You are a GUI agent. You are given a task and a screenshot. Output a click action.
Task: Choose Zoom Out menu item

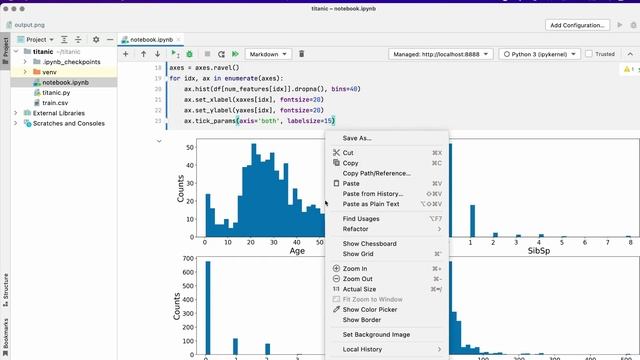[387, 279]
